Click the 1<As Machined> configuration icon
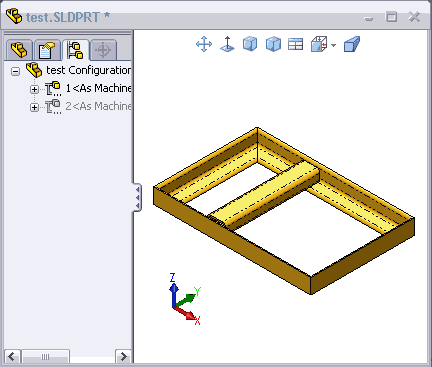Image resolution: width=432 pixels, height=367 pixels. click(x=53, y=88)
